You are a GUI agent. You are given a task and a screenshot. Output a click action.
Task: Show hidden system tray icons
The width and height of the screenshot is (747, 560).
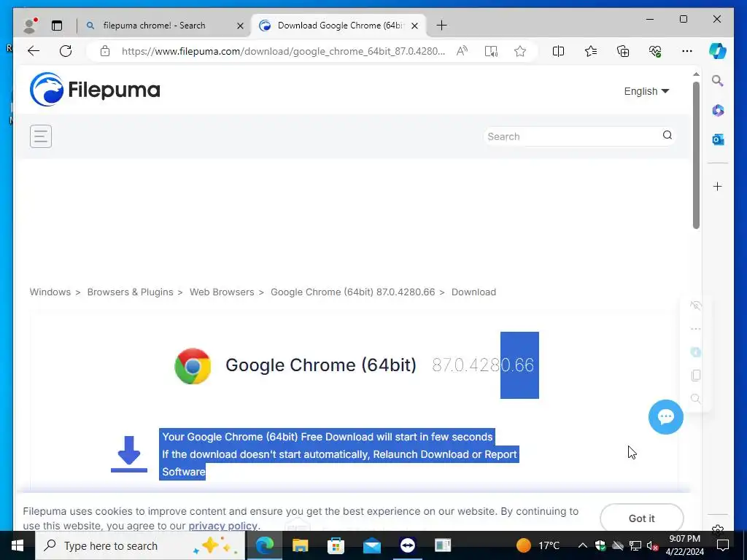[582, 545]
